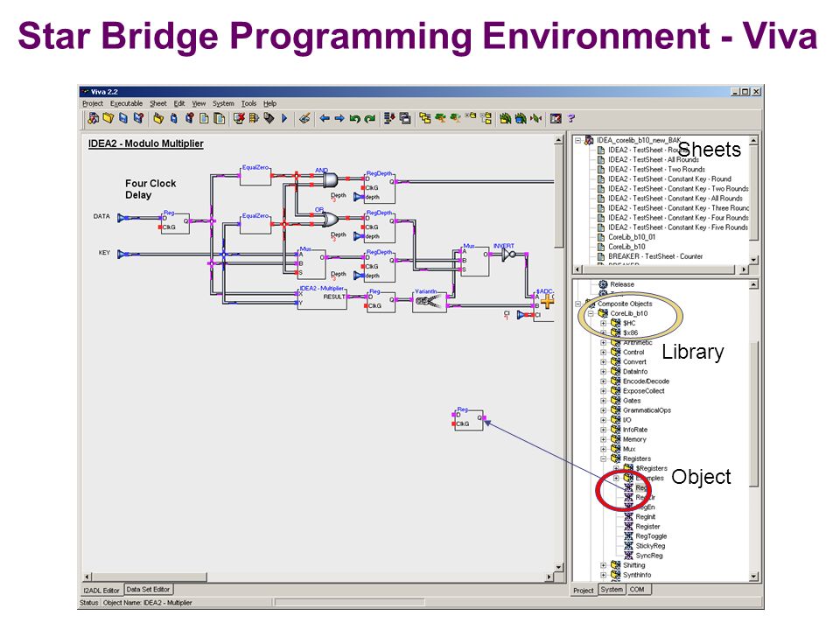Open the Sheet menu
The image size is (840, 630).
click(158, 103)
